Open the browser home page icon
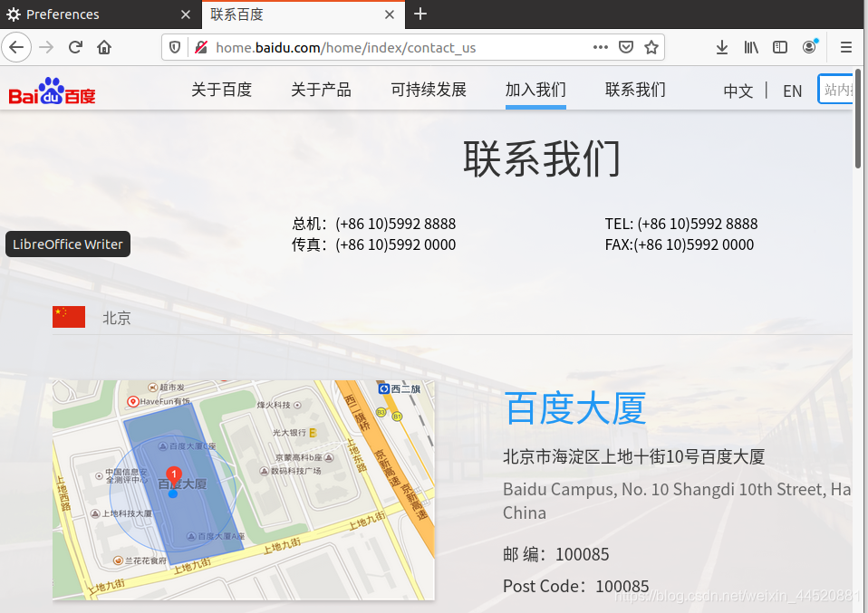Screen dimensions: 868x613 click(104, 48)
